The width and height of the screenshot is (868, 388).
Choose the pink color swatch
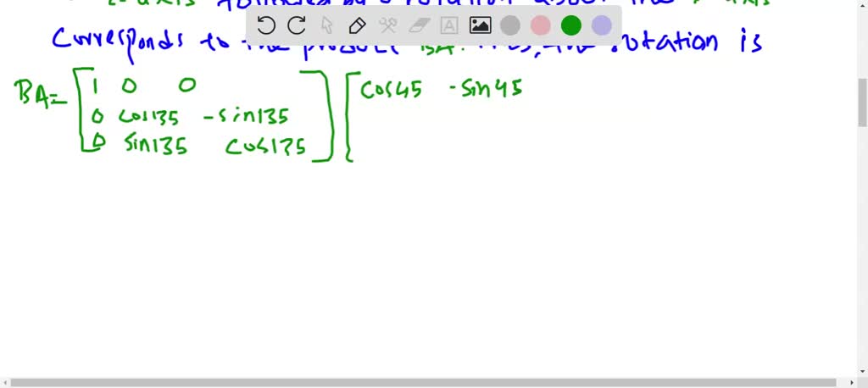click(540, 25)
